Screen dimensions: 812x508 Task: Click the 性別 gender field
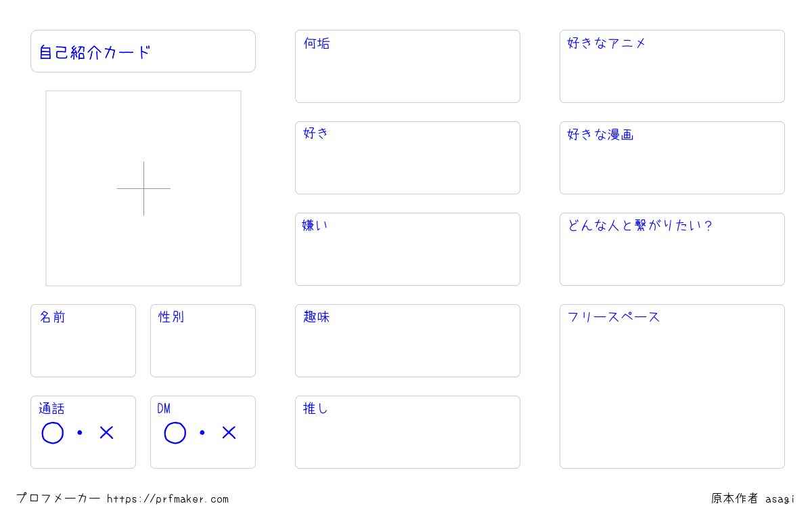tap(203, 341)
